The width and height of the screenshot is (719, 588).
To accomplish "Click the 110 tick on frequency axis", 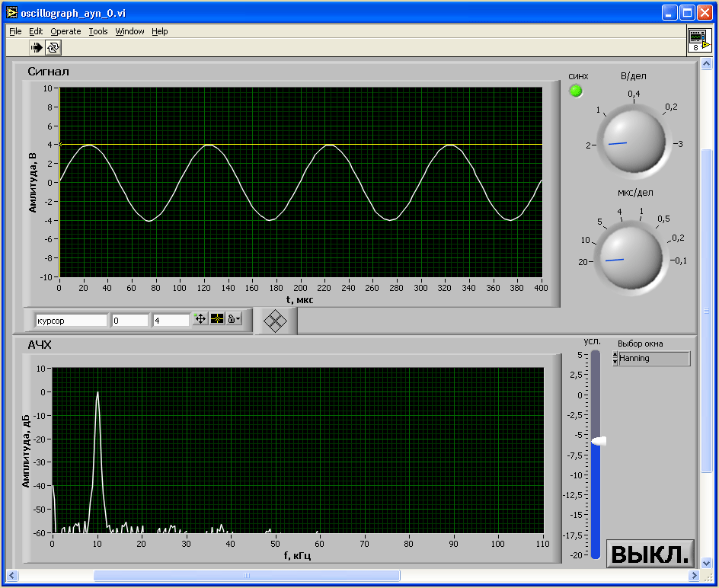I will coord(542,544).
